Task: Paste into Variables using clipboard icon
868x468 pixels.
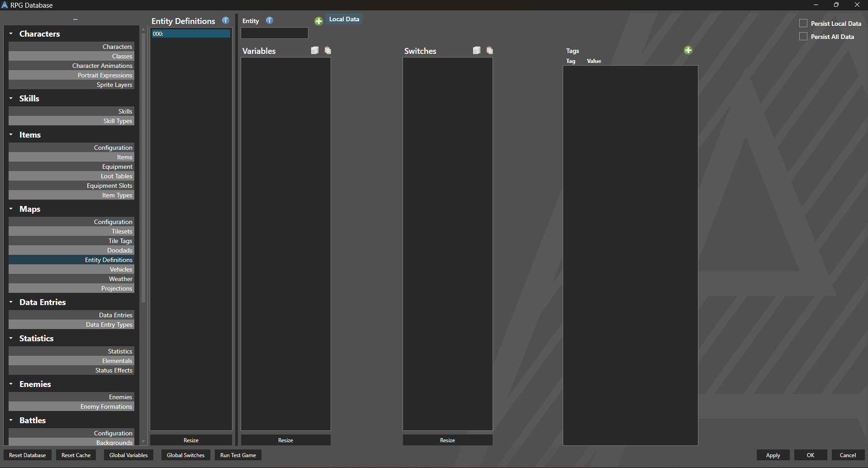Action: (x=328, y=51)
